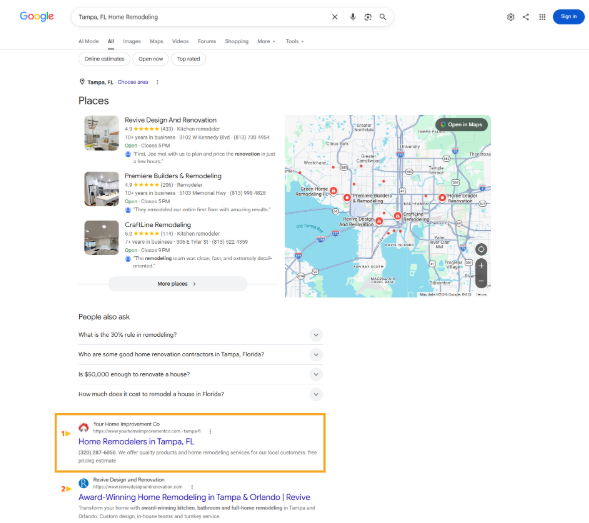This screenshot has width=589, height=523.
Task: Apply the Top rated filter chip
Action: click(188, 59)
